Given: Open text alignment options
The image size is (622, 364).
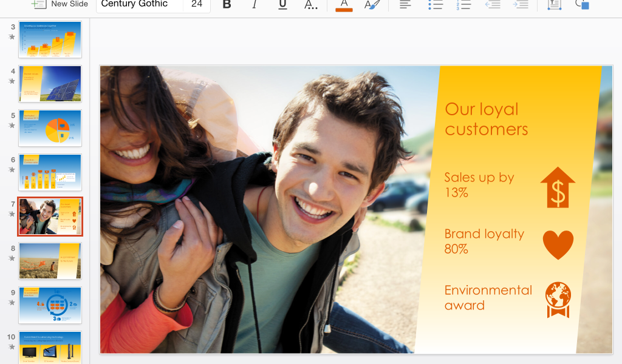Looking at the screenshot, I should coord(405,5).
